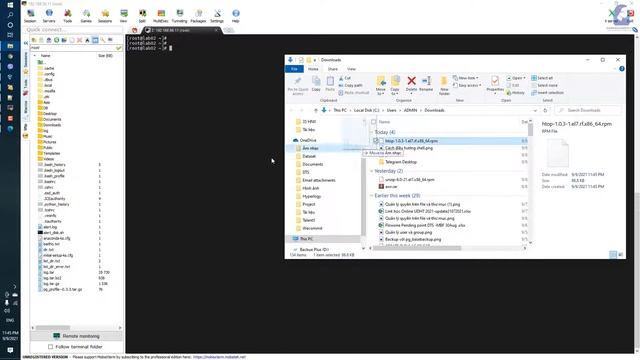Viewport: 640px width, 360px height.
Task: Open the New item dropdown
Action: tap(466, 78)
